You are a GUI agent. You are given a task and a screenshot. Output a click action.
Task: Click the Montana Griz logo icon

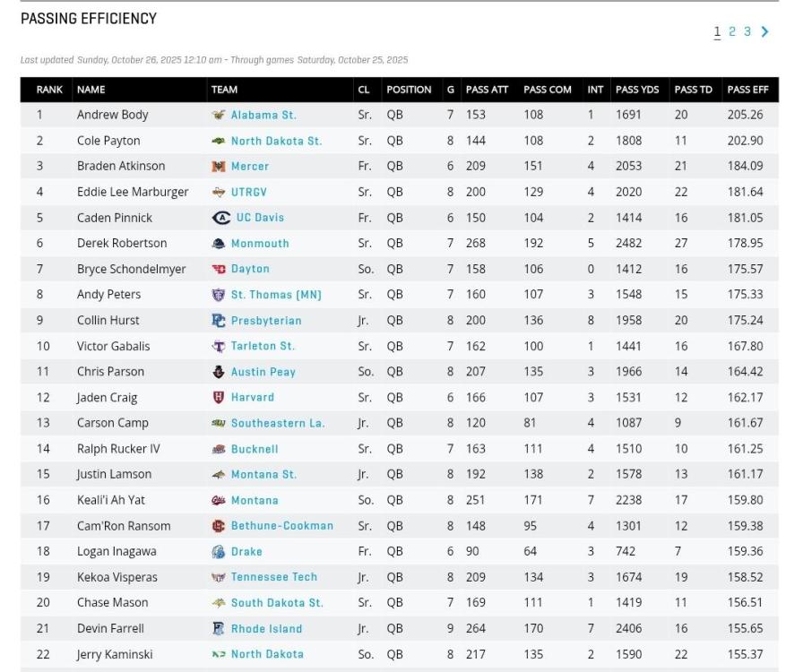[218, 501]
